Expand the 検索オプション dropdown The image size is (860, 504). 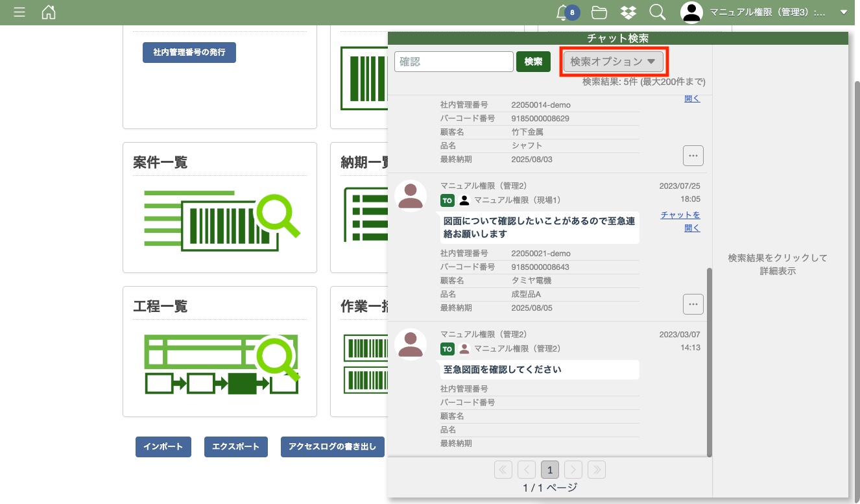(614, 62)
